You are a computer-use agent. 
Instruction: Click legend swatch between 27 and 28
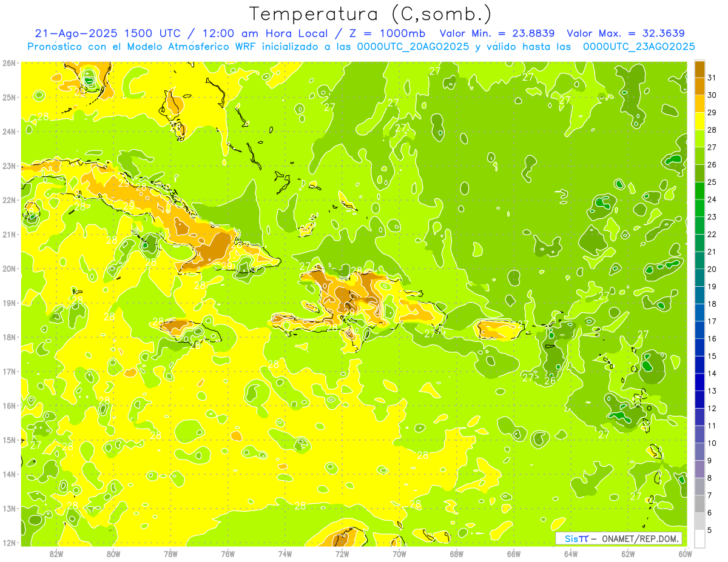coord(699,139)
